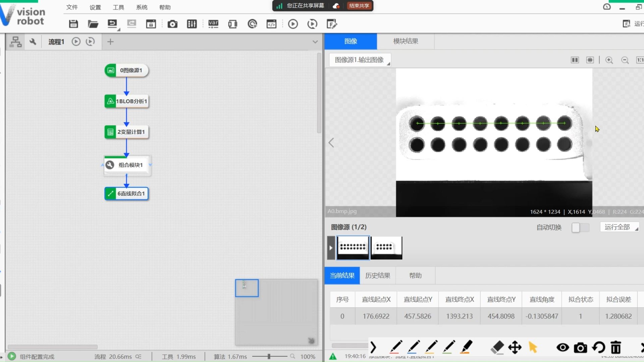The height and width of the screenshot is (362, 644).
Task: Open the 运行全部 dropdown
Action: click(620, 227)
